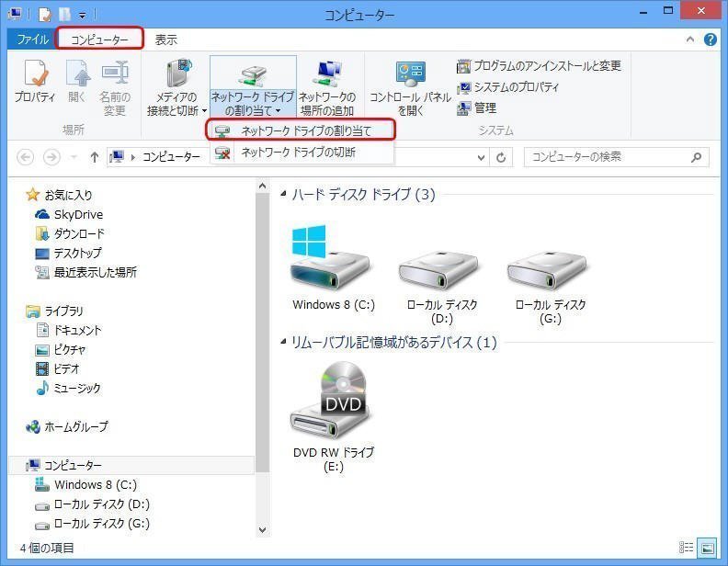Choose ネットワーク ドライブの切断 menu entry

301,153
